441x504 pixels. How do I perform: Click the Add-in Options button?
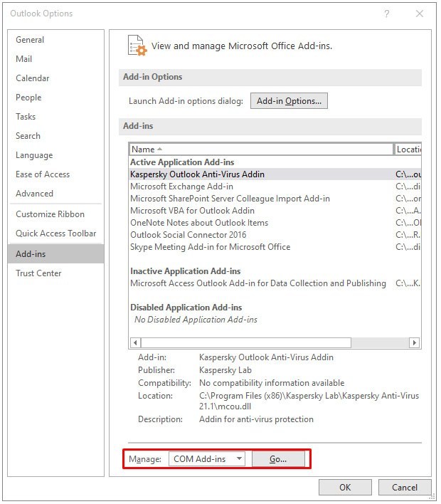pos(289,101)
